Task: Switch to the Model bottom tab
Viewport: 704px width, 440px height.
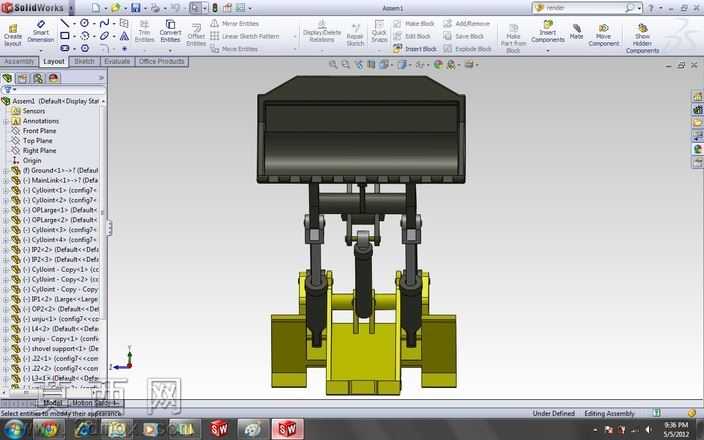Action: (53, 403)
